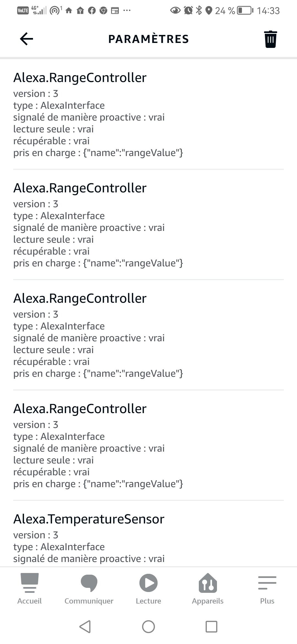The image size is (297, 644).
Task: Select the second Alexa.RangeController heading
Action: 80,188
